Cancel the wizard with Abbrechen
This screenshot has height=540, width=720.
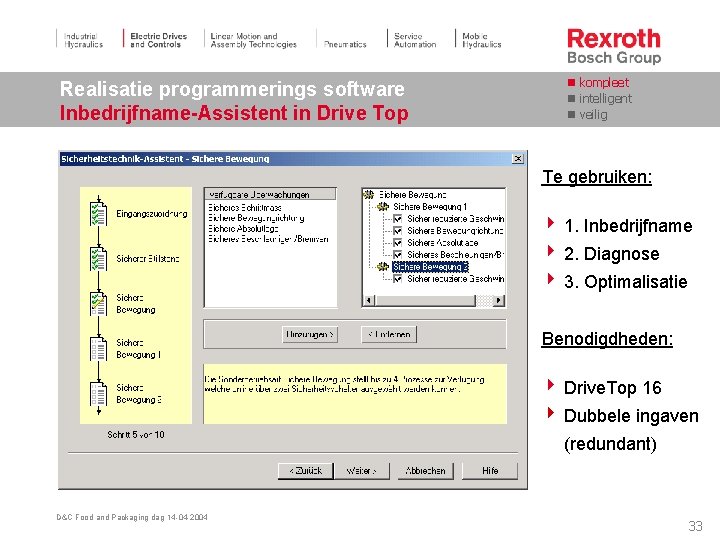pos(425,471)
